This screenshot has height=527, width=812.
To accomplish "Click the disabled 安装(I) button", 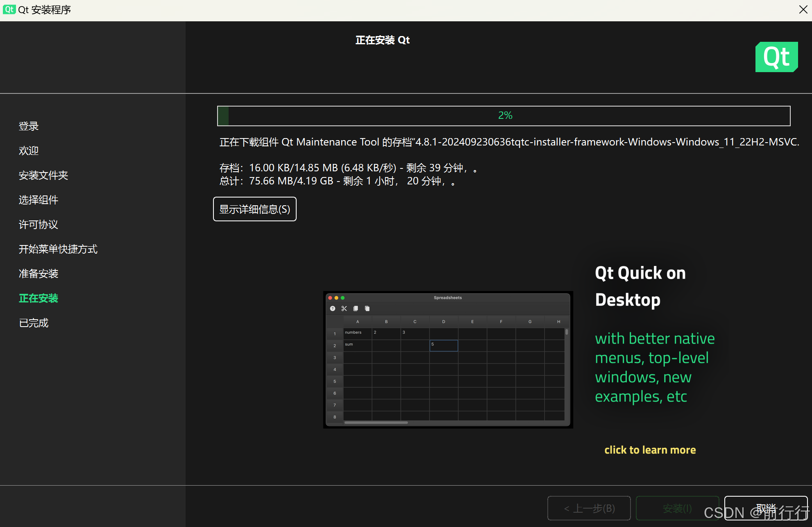I will click(x=677, y=508).
